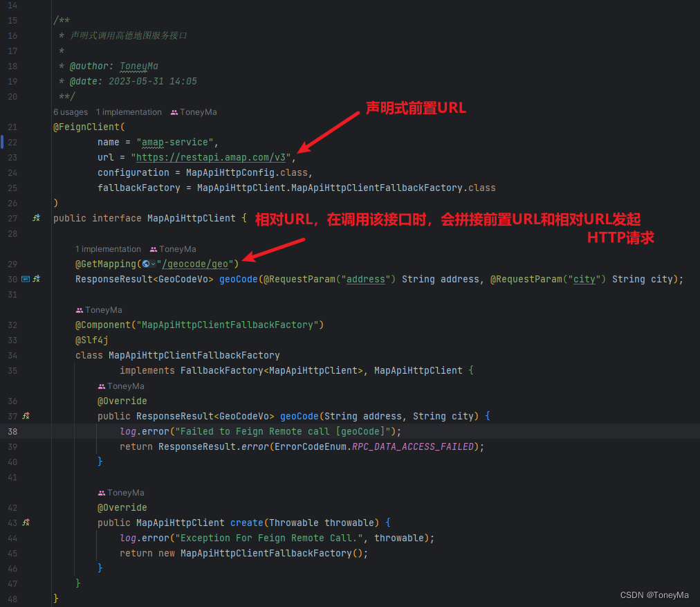Click the ResponseResult<GeoCodeVo> return type on line 30
This screenshot has height=607, width=700.
[x=144, y=279]
